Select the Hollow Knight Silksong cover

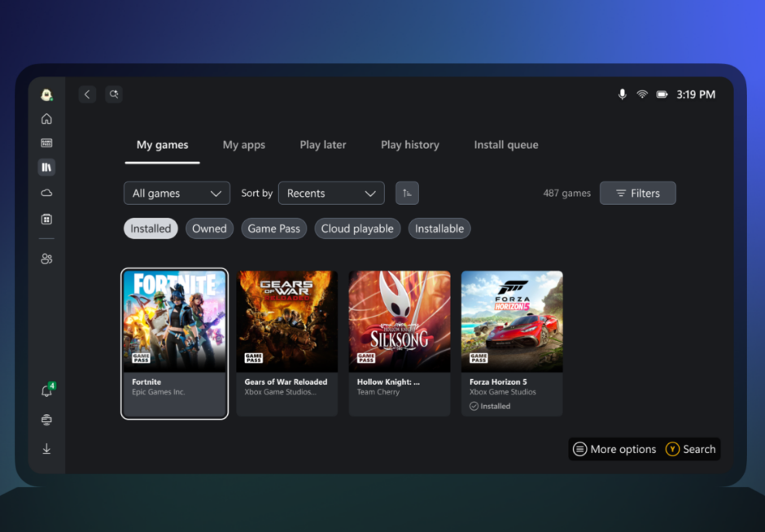coord(400,321)
